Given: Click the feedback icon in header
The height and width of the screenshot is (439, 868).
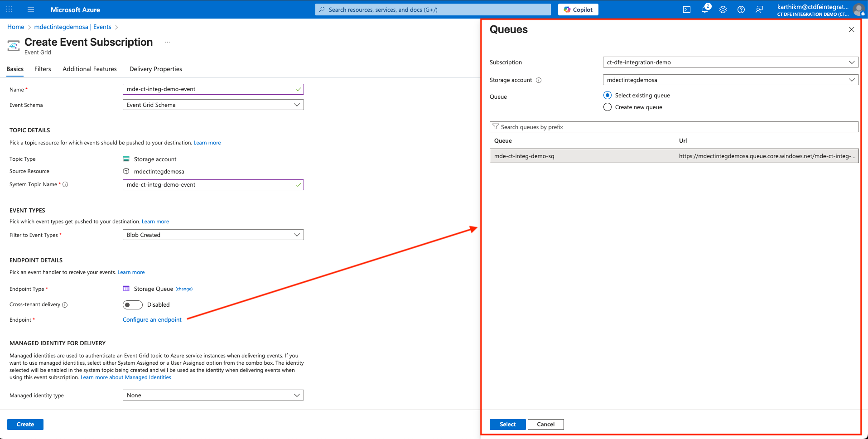Looking at the screenshot, I should (759, 10).
